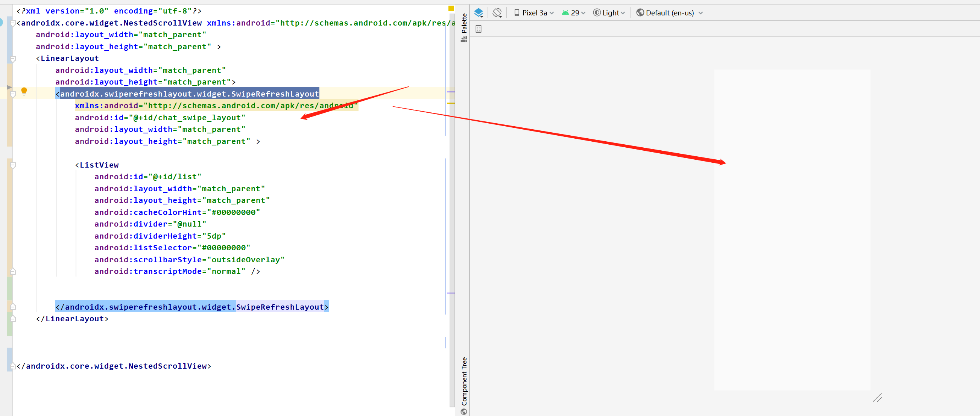Screen dimensions: 980x416
Task: Click the line 'android:dividerHeight="5dp"'
Action: click(160, 236)
